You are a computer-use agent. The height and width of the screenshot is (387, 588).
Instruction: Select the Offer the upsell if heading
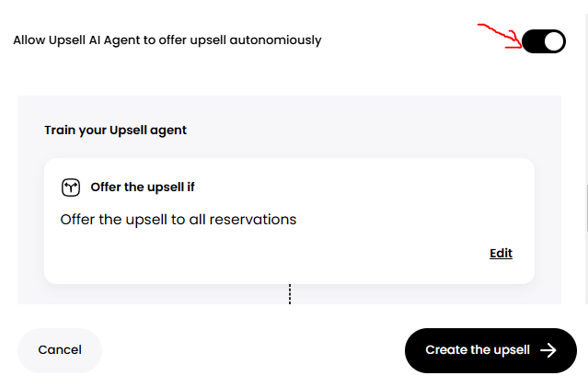[143, 187]
